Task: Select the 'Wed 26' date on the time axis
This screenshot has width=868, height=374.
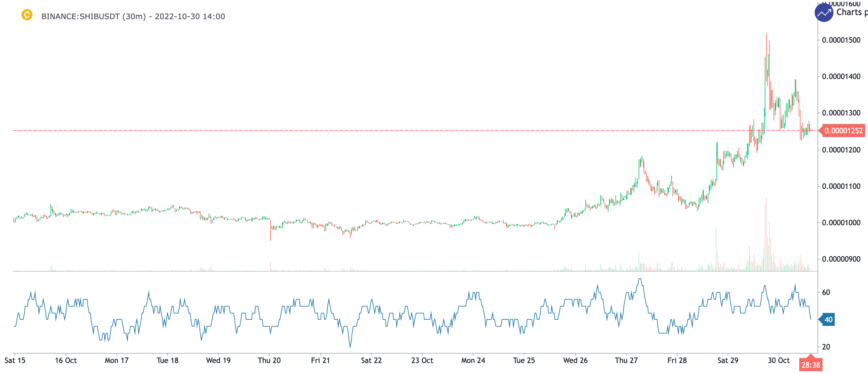Action: (x=575, y=361)
